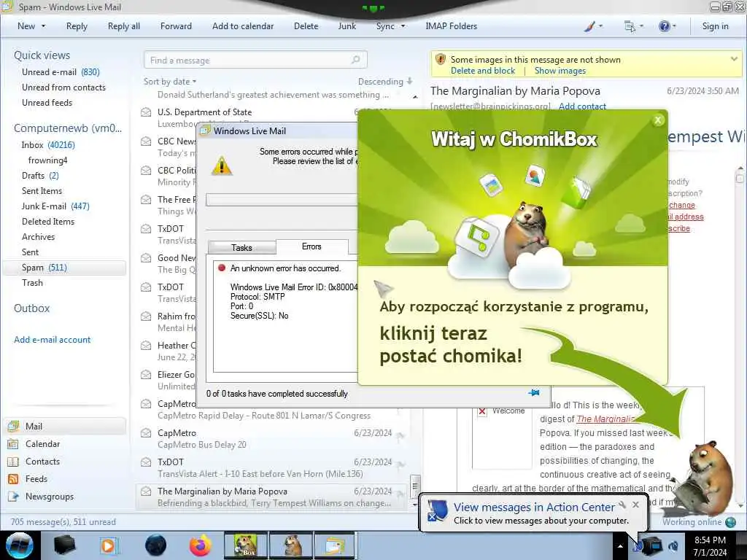Switch to Newsgroups view icon

(x=13, y=496)
